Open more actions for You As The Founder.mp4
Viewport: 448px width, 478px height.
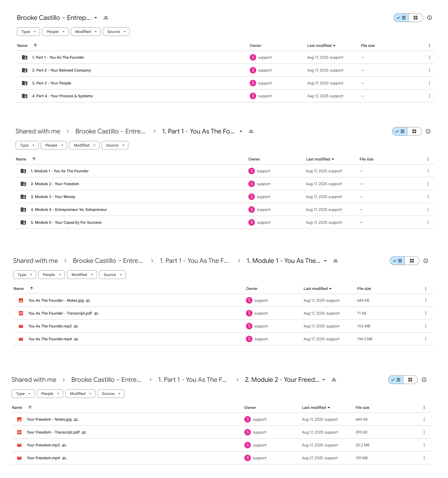[426, 339]
